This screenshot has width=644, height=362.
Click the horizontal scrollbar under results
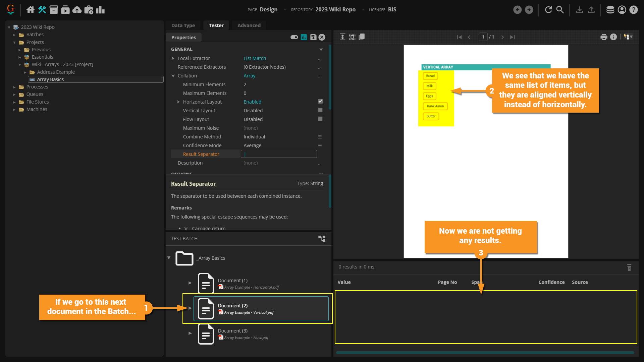(485, 352)
